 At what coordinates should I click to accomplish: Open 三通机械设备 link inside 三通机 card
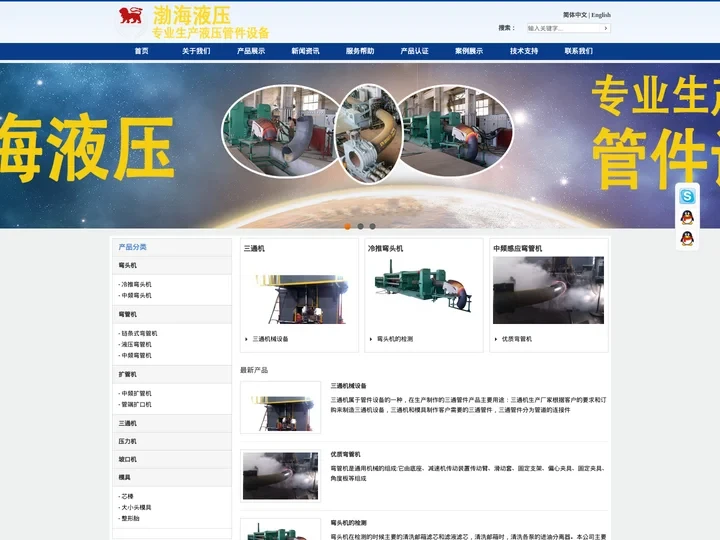270,339
